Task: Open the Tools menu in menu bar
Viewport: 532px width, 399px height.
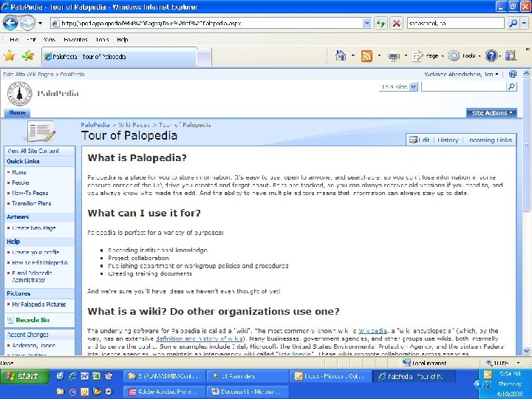Action: [102, 40]
